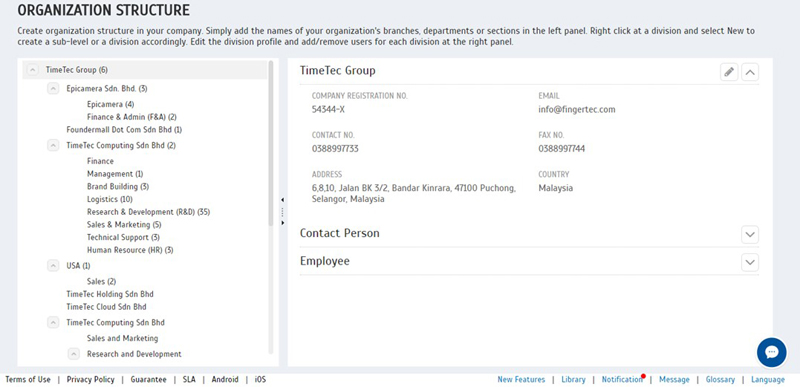Click right arrow on panel splitter
This screenshot has width=800, height=387.
283,223
